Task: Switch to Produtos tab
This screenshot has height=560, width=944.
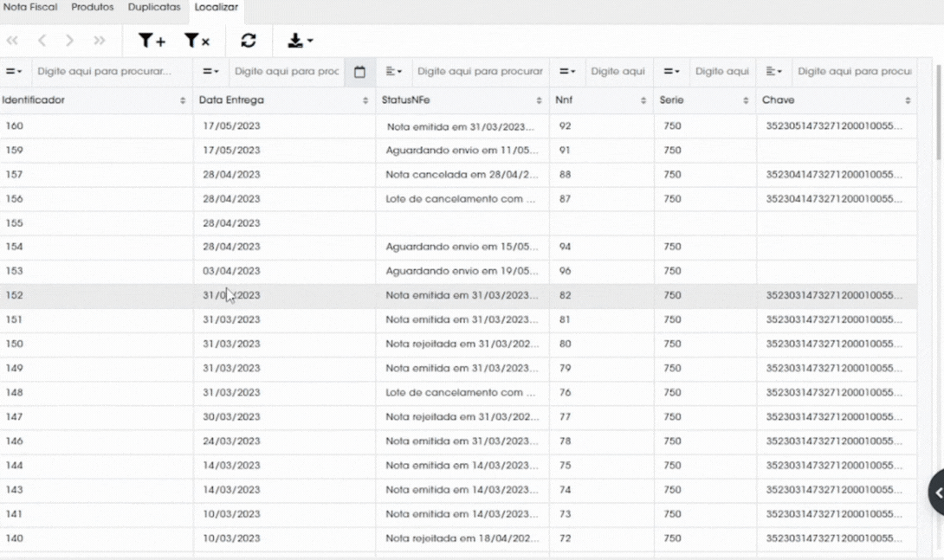Action: point(93,7)
